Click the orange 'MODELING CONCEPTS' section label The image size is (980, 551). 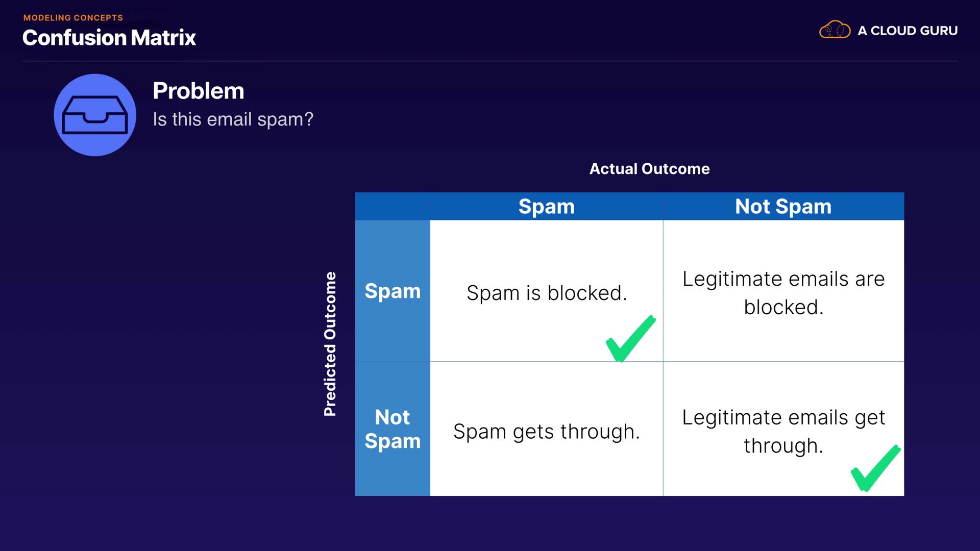(x=73, y=18)
